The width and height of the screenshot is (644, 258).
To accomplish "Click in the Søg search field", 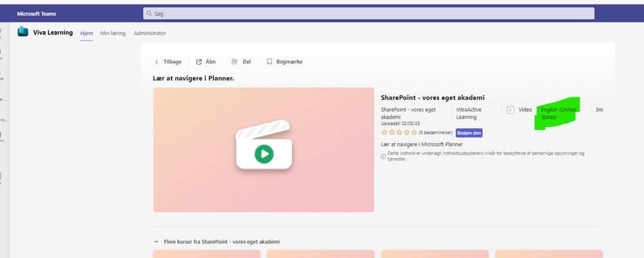I will 368,14.
